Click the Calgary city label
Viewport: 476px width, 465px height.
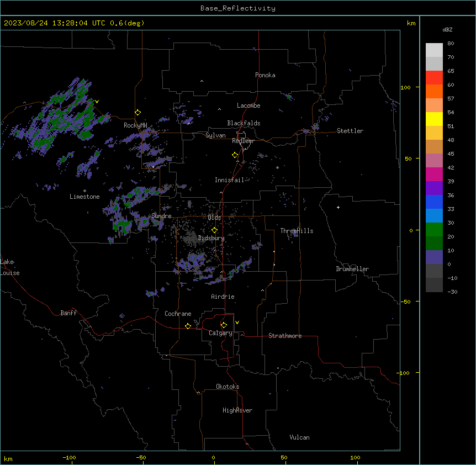point(220,333)
